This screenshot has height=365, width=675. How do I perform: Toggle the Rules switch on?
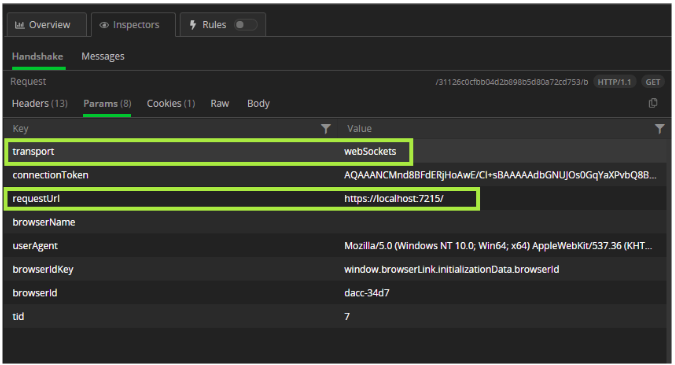pyautogui.click(x=245, y=25)
